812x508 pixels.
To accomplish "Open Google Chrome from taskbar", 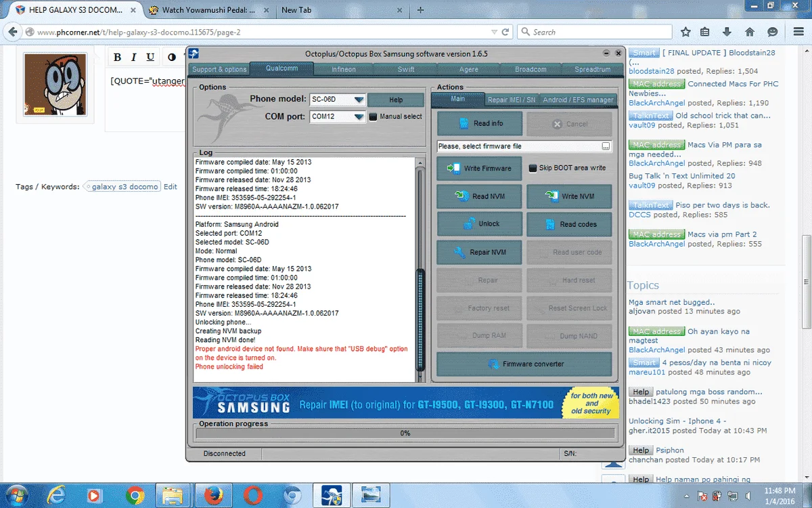I will coord(135,496).
